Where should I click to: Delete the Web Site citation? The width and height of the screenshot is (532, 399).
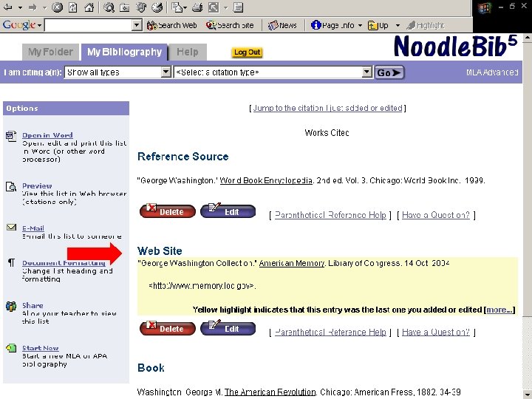point(168,328)
